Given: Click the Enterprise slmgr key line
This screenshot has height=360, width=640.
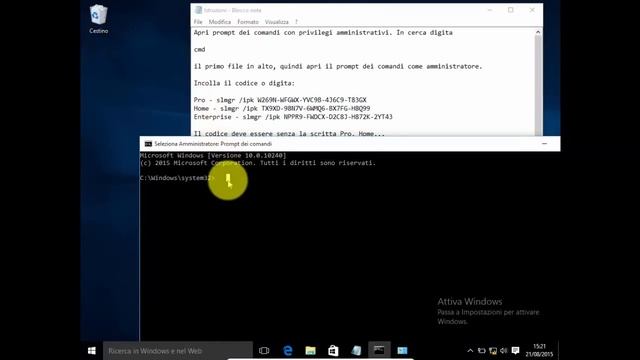Looking at the screenshot, I should (x=293, y=117).
